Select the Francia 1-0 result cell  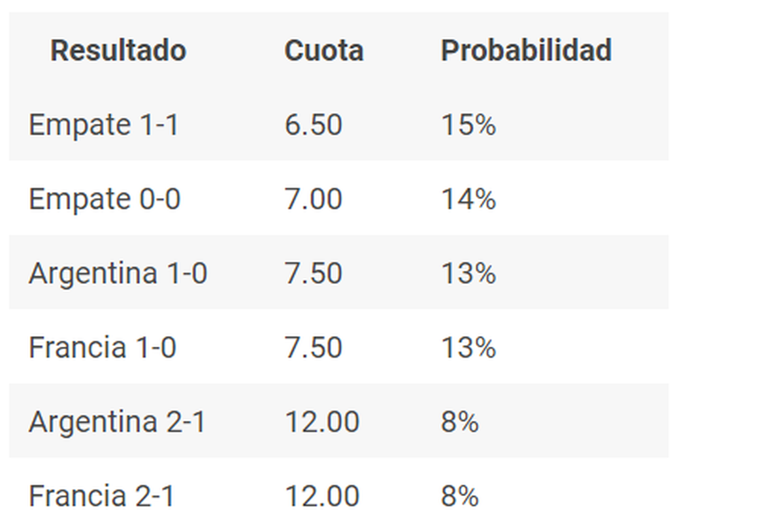click(102, 347)
